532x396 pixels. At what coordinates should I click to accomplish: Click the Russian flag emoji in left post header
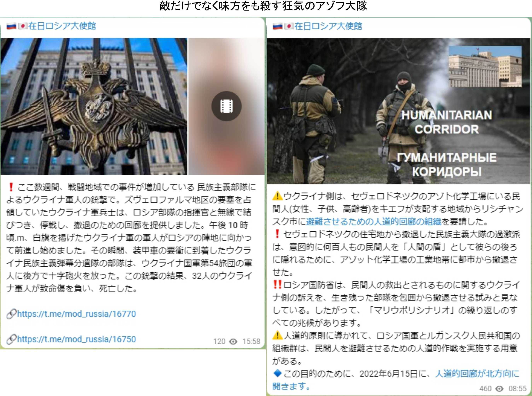pyautogui.click(x=11, y=26)
